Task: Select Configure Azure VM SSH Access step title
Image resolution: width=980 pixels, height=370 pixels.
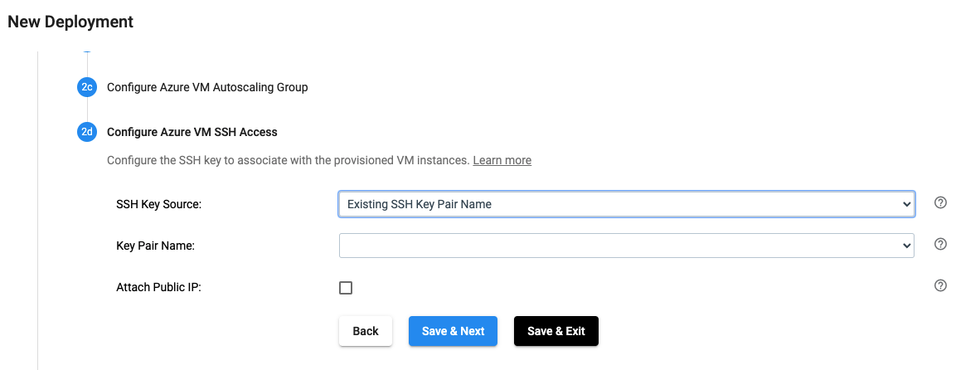Action: (192, 133)
